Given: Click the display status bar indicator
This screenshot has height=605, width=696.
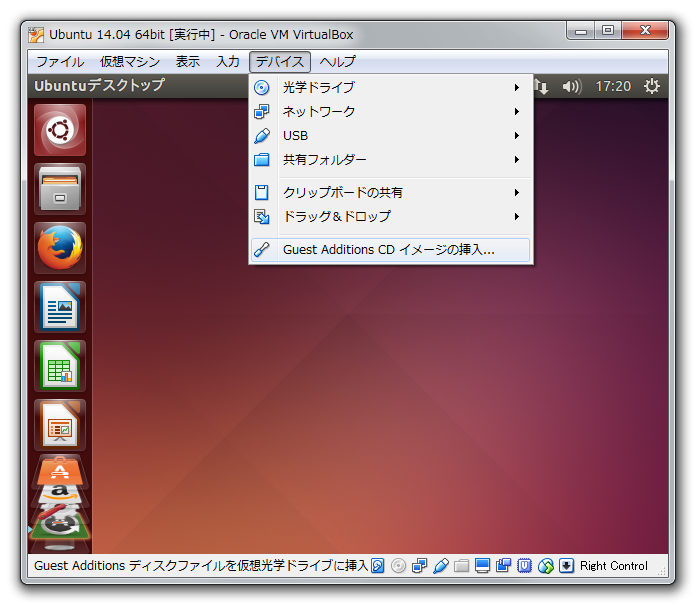Looking at the screenshot, I should (482, 565).
